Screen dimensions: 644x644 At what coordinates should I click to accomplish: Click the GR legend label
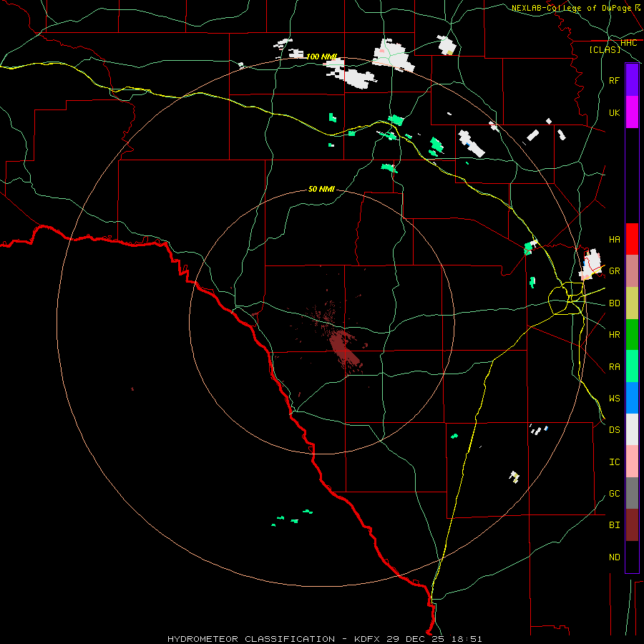(x=614, y=271)
